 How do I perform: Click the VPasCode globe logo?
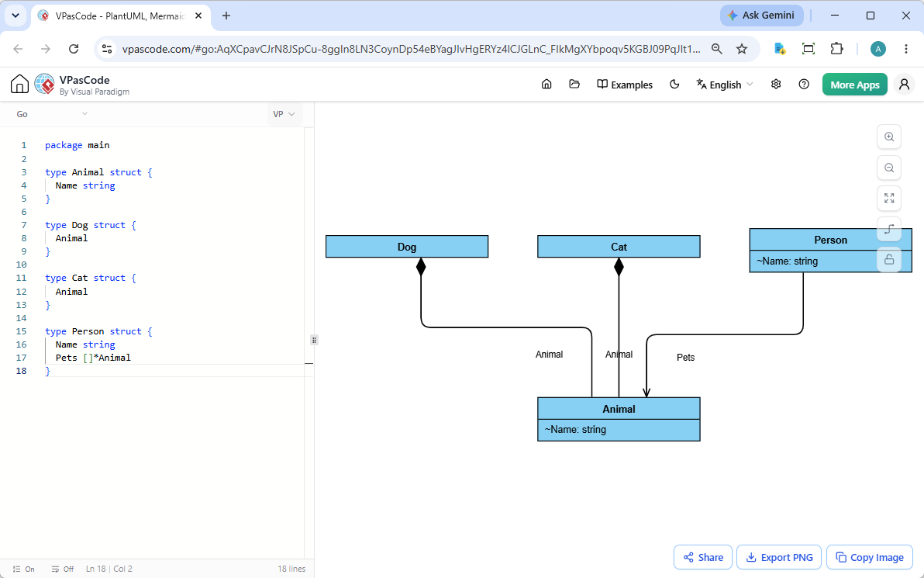[x=45, y=85]
